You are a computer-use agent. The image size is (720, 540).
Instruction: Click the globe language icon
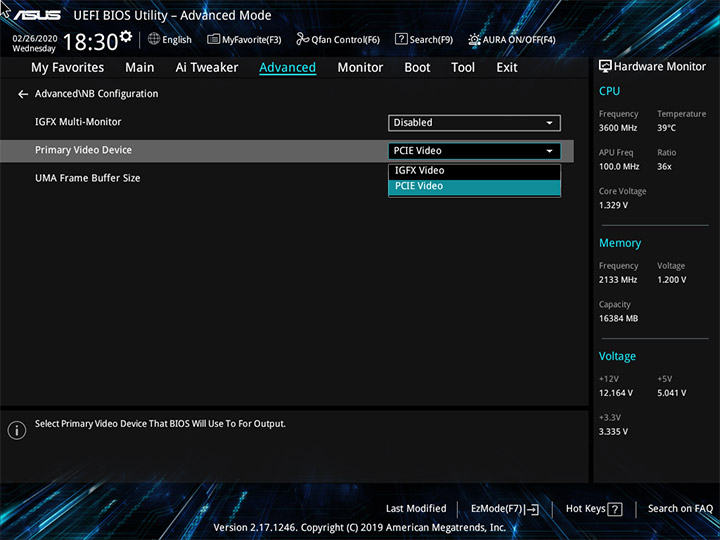(154, 39)
